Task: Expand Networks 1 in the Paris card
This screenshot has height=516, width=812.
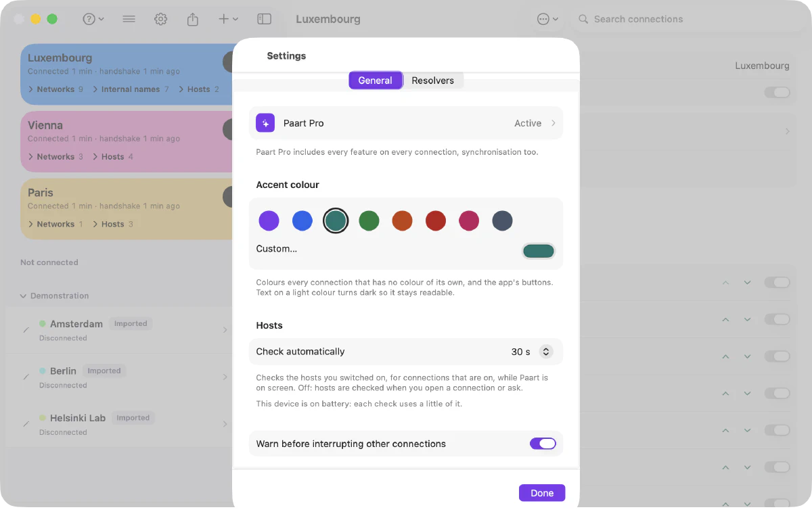Action: [x=55, y=225]
